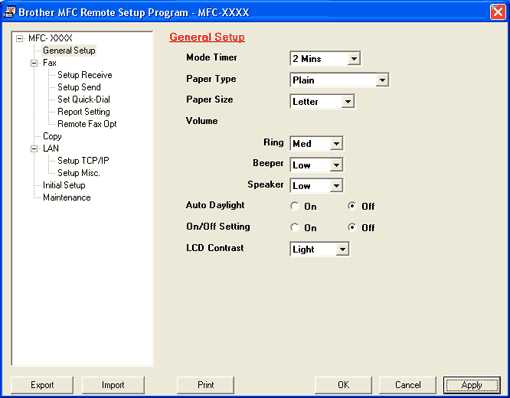This screenshot has height=398, width=510.
Task: Close the Remote Setup window
Action: tap(498, 12)
